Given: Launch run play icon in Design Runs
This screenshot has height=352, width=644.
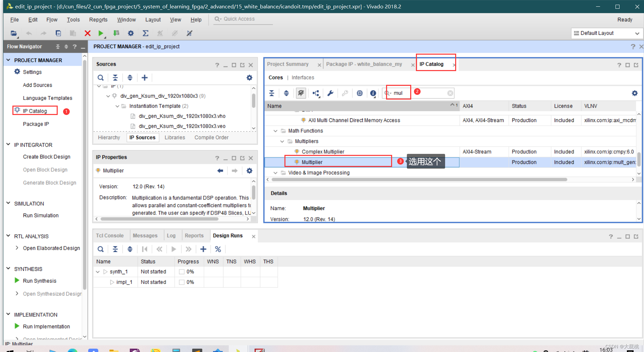Looking at the screenshot, I should click(x=174, y=249).
